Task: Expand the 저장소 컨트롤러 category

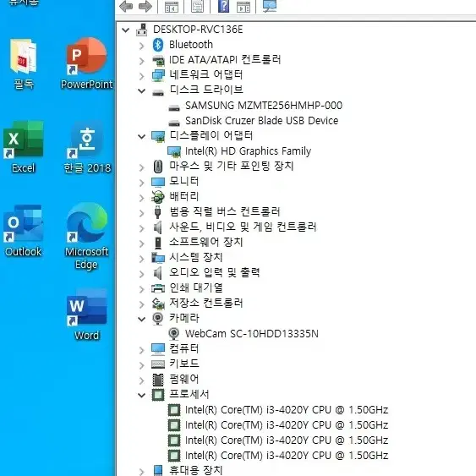Action: click(x=141, y=304)
